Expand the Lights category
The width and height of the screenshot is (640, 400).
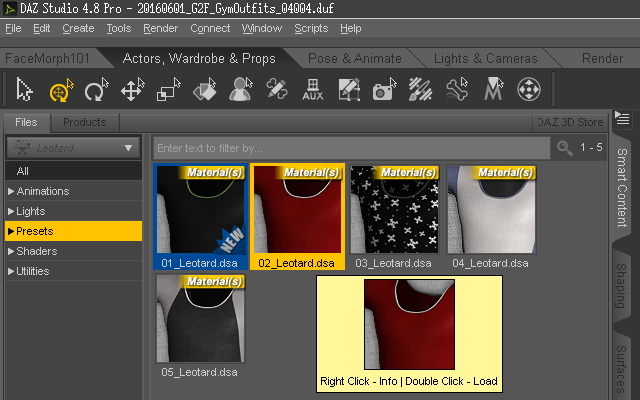[11, 211]
